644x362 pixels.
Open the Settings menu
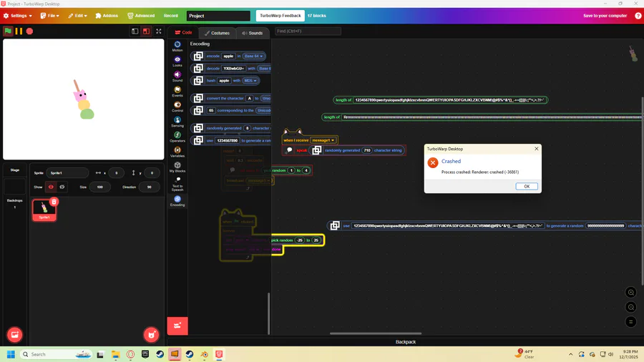(x=17, y=16)
